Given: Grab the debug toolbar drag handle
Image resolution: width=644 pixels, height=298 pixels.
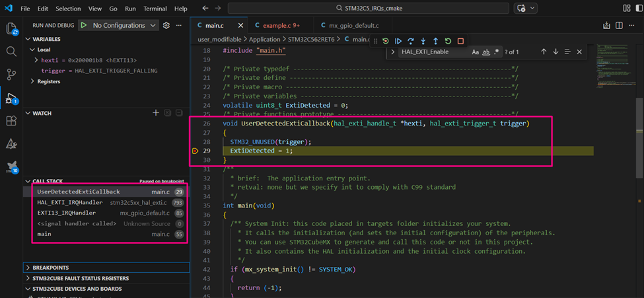Looking at the screenshot, I should 375,41.
